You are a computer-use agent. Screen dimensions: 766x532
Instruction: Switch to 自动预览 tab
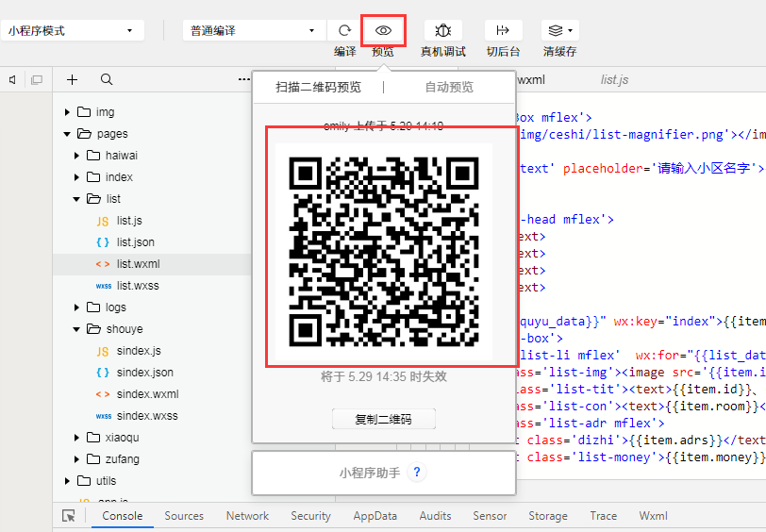449,87
